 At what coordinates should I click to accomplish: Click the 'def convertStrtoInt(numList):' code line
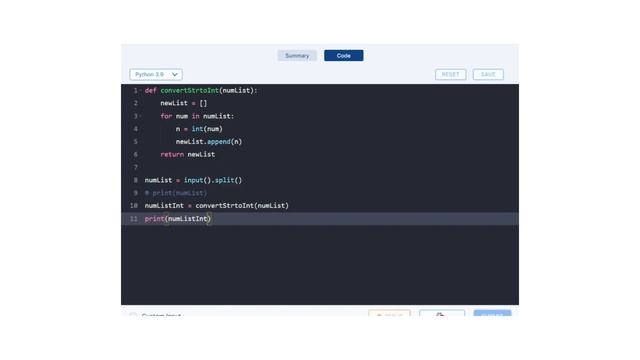[201, 91]
